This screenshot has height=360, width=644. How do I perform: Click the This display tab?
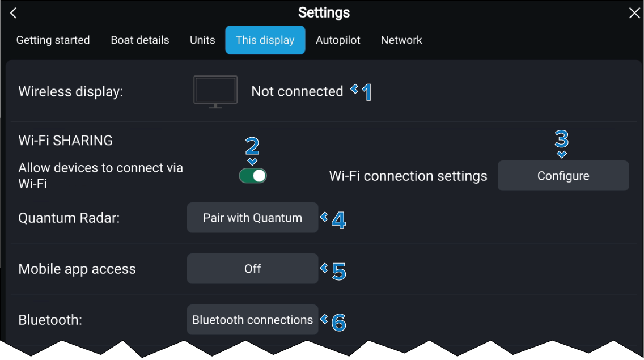(265, 40)
